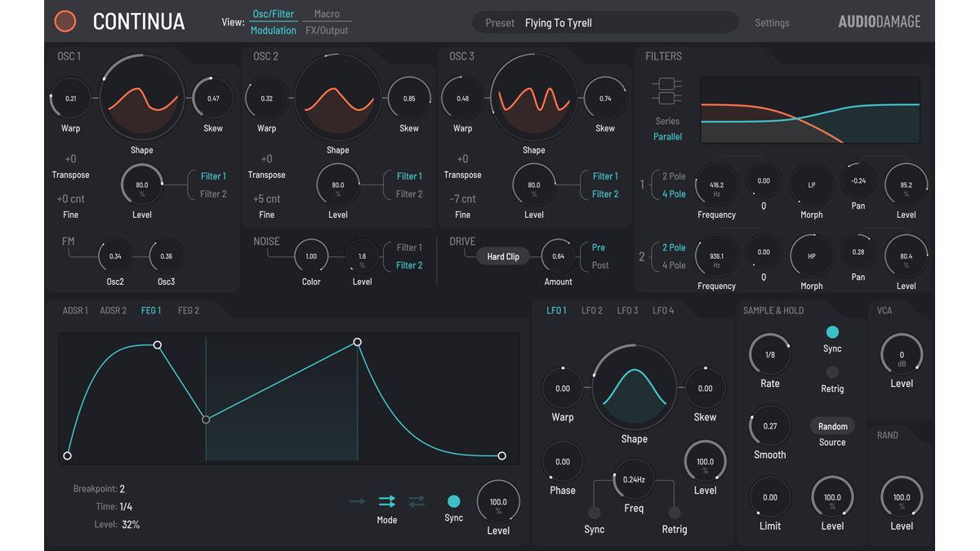980x551 pixels.
Task: Select the ADSR 1 tab
Action: pyautogui.click(x=74, y=310)
